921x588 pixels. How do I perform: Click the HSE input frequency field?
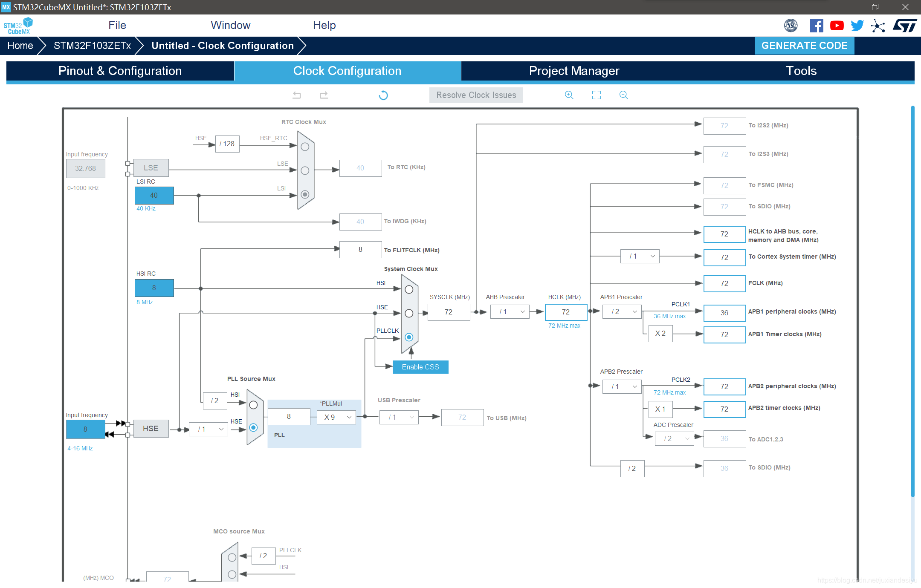[x=85, y=429]
